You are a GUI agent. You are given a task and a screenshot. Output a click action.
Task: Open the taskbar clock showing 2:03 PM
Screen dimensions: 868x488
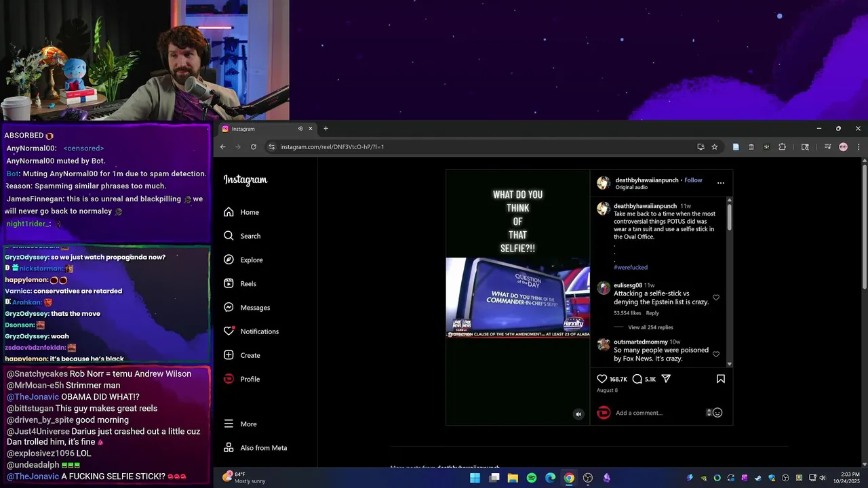tap(846, 477)
